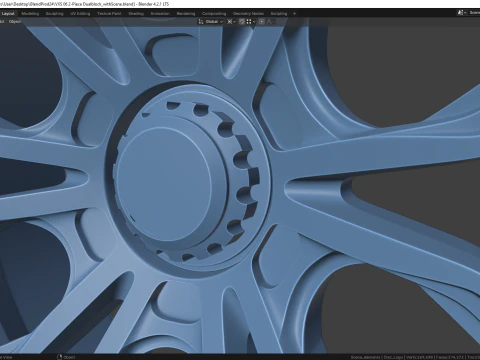
Task: Open the Object menu in viewport header
Action: 15,22
